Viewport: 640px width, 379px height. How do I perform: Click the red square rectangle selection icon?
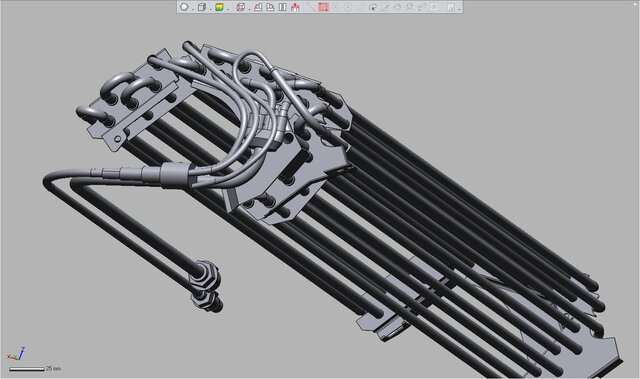(323, 7)
